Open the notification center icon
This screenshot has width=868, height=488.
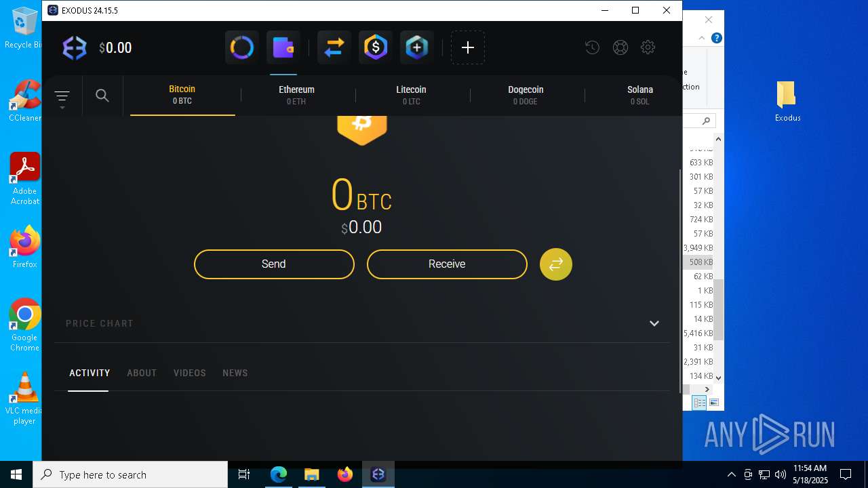coord(846,474)
